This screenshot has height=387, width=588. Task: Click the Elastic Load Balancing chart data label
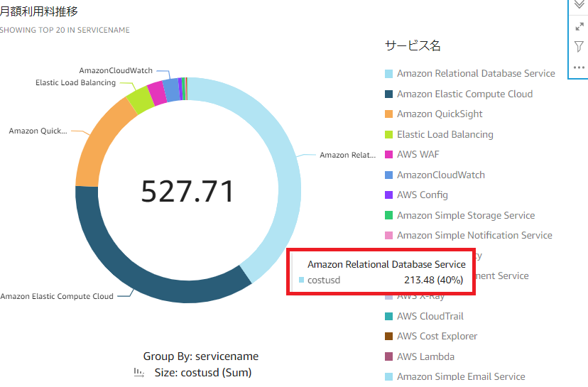76,82
